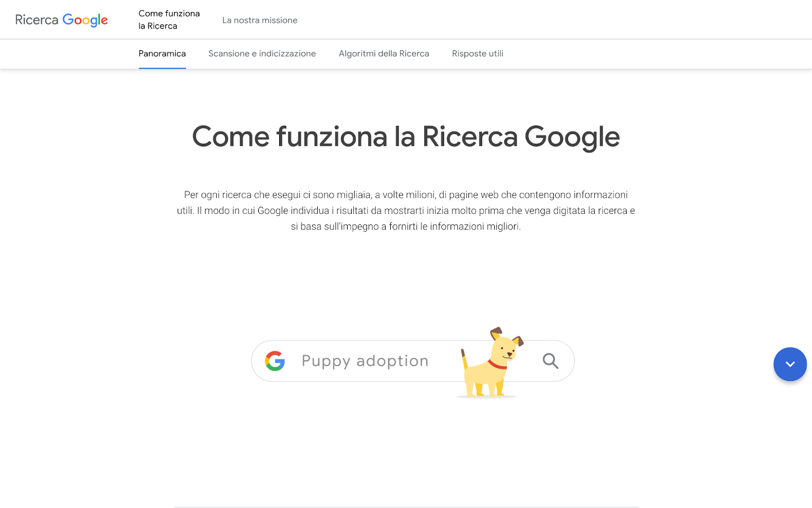Select the Panoramica tab
The width and height of the screenshot is (812, 508).
coord(162,54)
